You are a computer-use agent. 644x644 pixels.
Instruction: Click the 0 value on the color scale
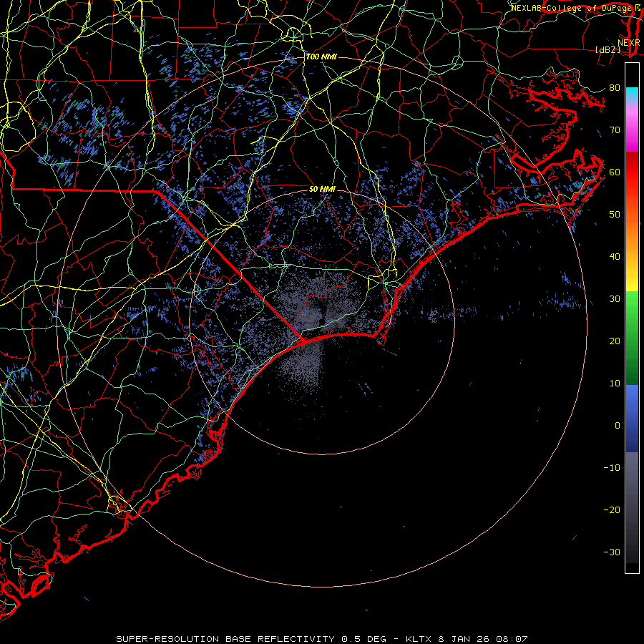[x=618, y=426]
